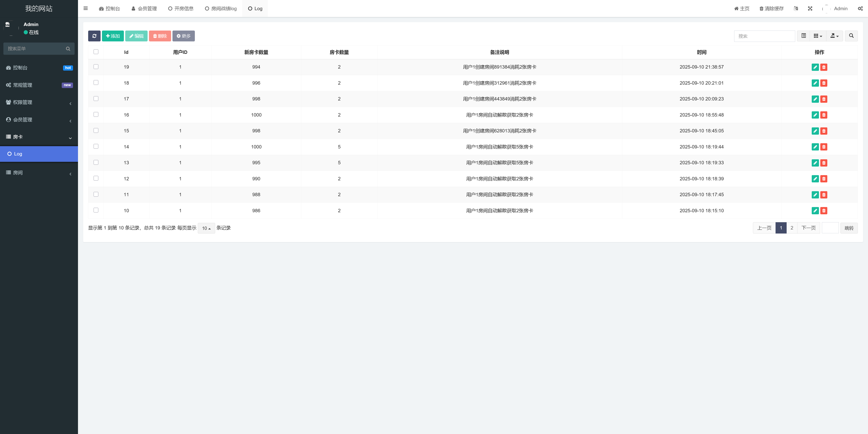Tick the checkbox for row Id 17
The height and width of the screenshot is (434, 868).
(96, 98)
